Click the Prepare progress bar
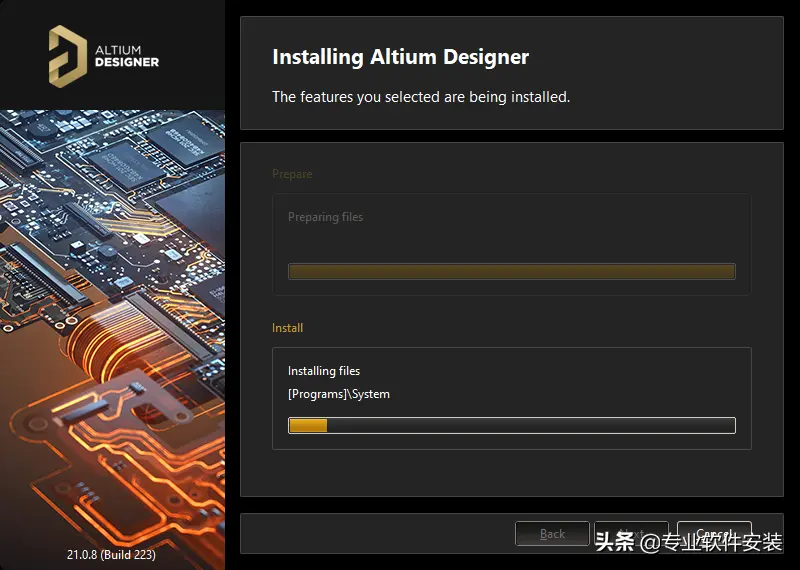 tap(512, 271)
